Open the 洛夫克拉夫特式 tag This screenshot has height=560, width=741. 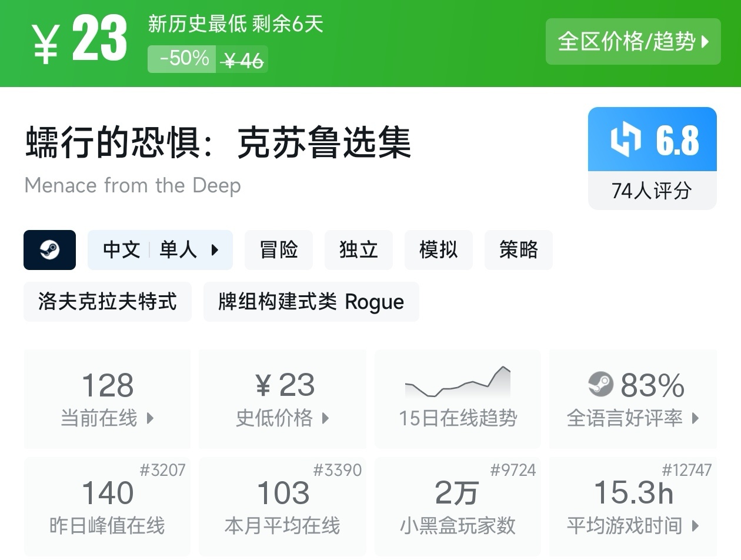point(108,302)
